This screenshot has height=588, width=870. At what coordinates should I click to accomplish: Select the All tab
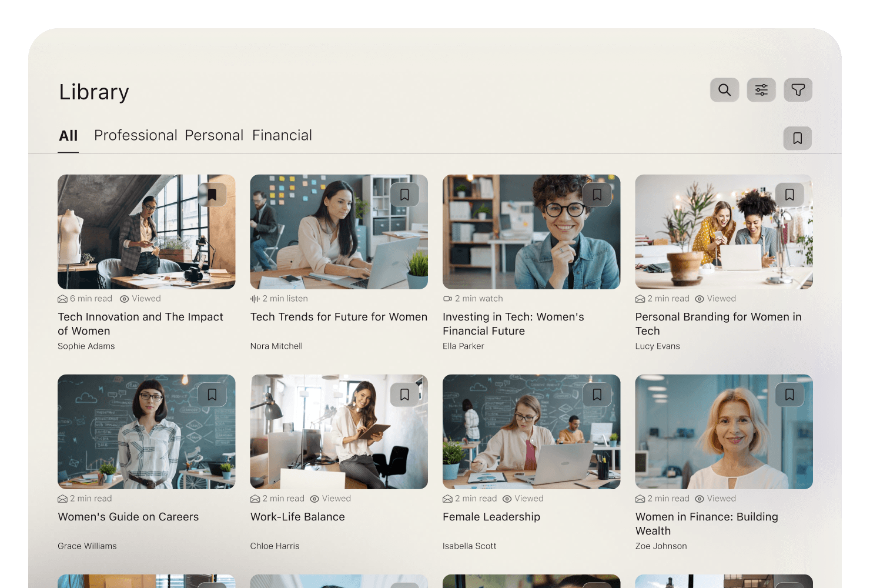coord(68,136)
